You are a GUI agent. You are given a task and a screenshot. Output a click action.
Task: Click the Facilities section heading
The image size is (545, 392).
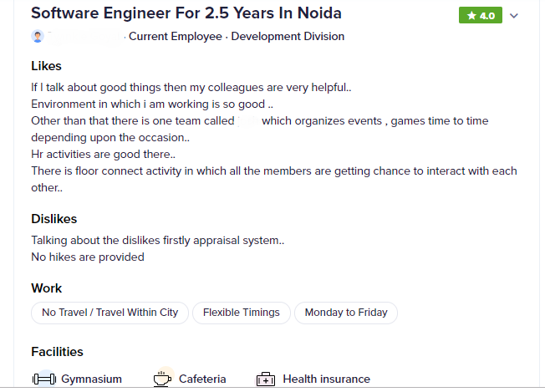click(58, 352)
